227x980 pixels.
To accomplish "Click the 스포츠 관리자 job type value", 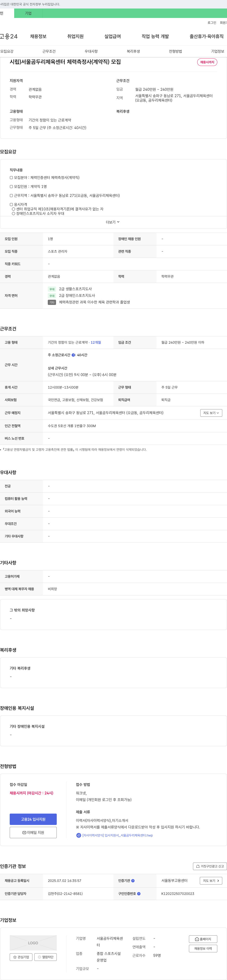I will (x=57, y=252).
